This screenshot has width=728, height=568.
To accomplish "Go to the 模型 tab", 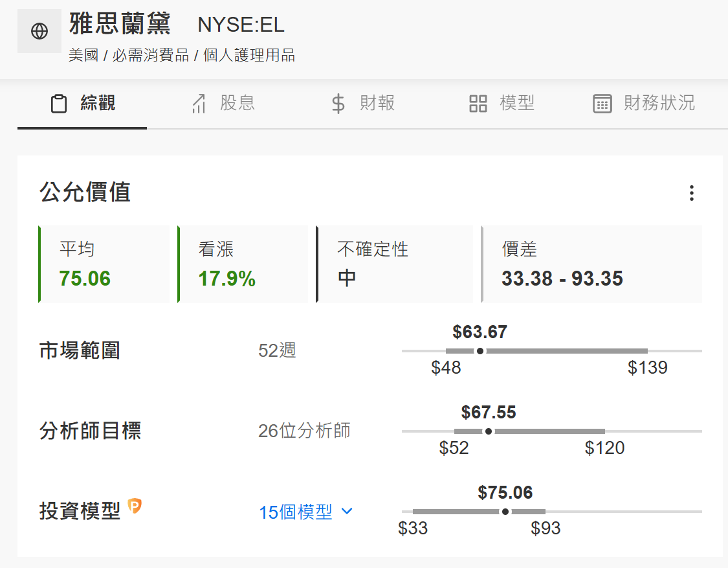I will [502, 103].
